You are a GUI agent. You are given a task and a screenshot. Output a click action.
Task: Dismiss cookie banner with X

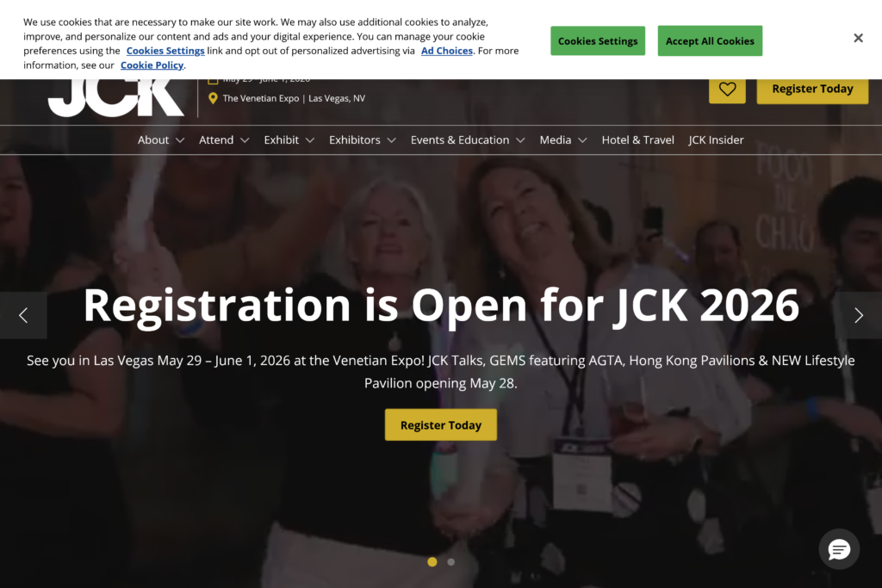point(858,38)
